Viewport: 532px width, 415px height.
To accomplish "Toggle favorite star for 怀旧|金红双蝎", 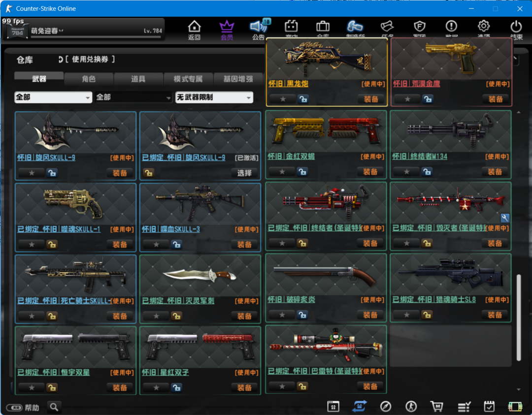I will 282,172.
